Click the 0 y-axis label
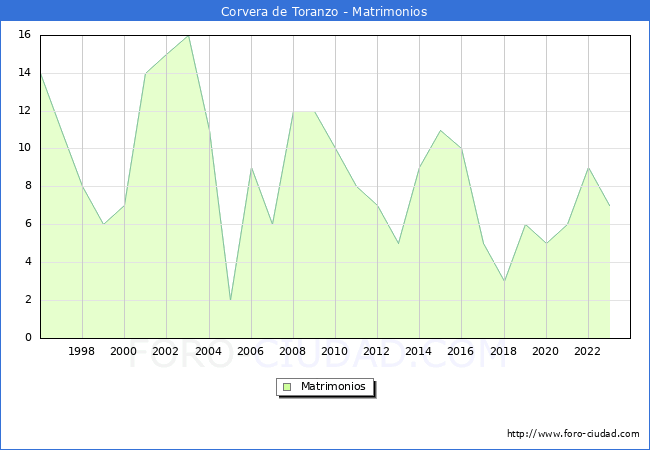 28,338
